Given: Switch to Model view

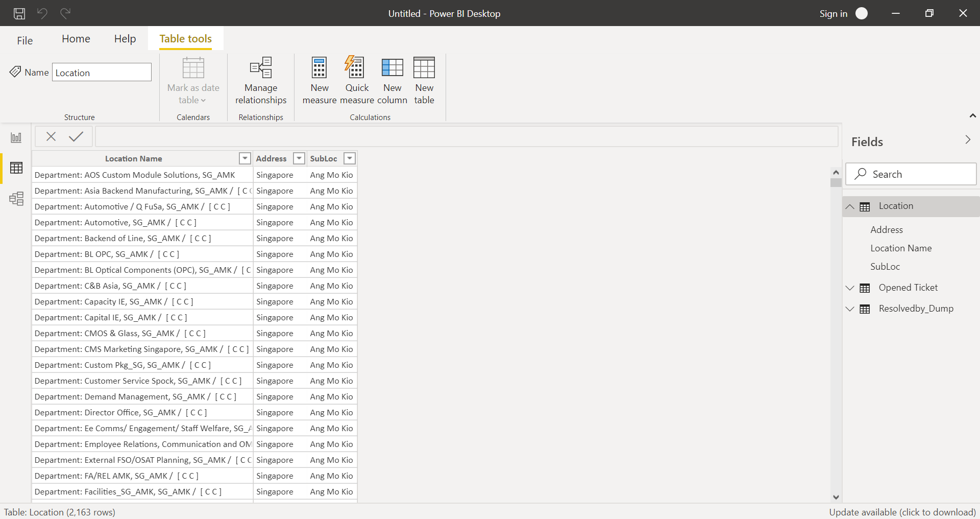Looking at the screenshot, I should click(16, 199).
